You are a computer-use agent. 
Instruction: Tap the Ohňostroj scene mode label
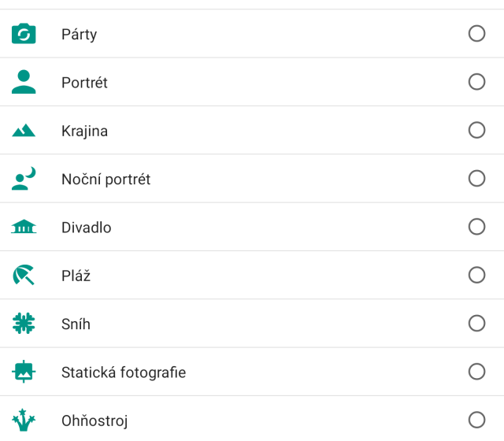pyautogui.click(x=94, y=421)
